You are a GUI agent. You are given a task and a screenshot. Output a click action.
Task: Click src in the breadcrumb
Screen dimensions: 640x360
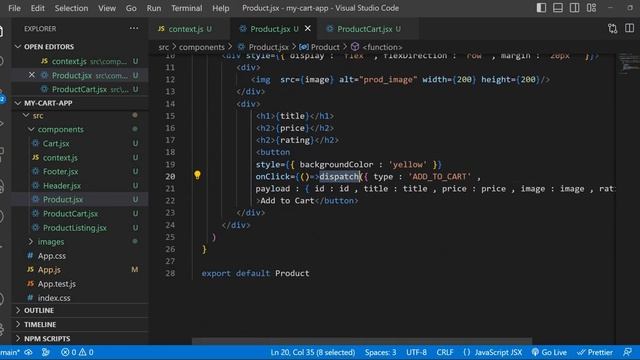[164, 47]
